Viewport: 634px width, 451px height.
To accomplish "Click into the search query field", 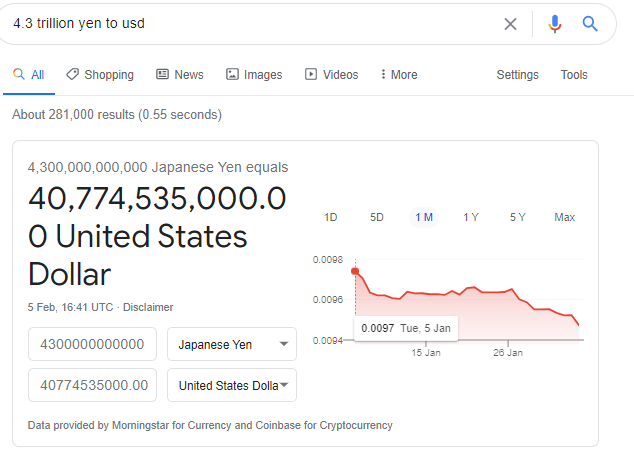I will (251, 23).
